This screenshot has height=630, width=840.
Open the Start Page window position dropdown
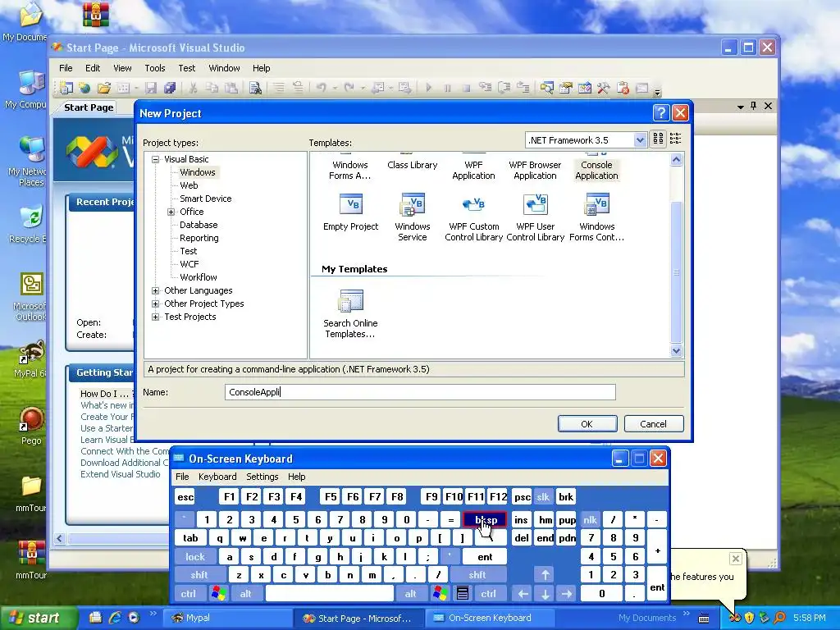coord(741,107)
